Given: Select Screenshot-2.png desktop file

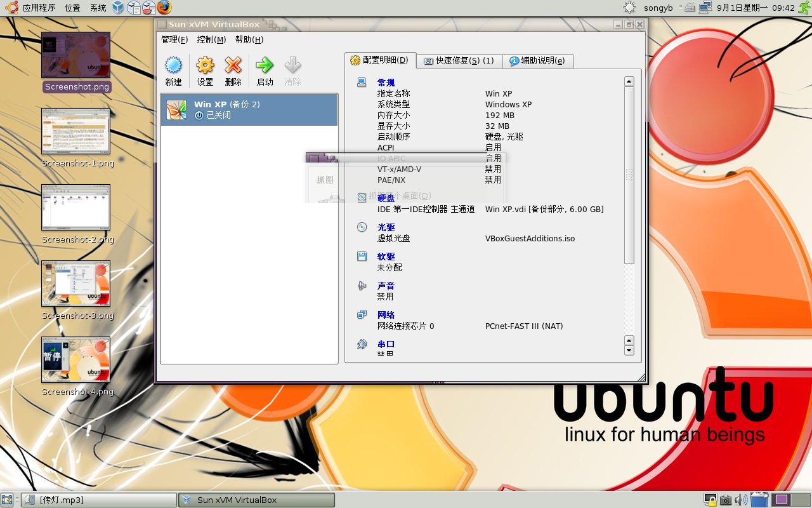Looking at the screenshot, I should pyautogui.click(x=77, y=214).
